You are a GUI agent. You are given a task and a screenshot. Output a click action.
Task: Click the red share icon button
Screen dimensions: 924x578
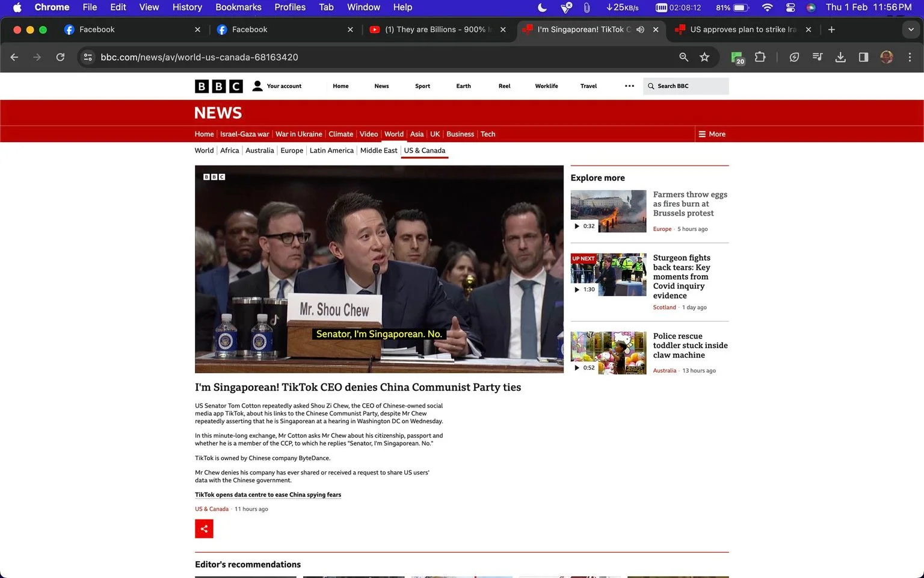pos(204,529)
